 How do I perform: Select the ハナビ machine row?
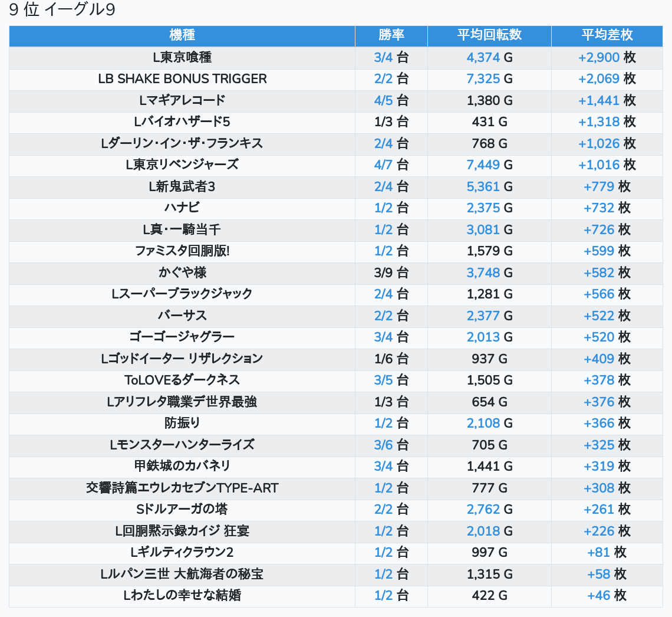point(182,208)
